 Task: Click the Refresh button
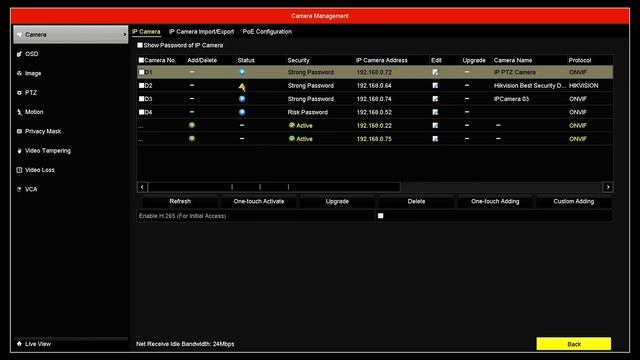point(180,202)
